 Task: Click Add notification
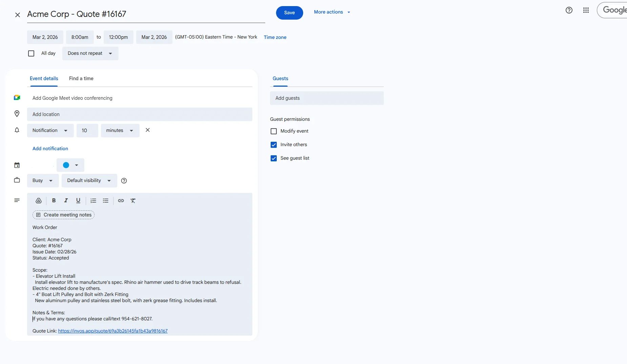50,149
